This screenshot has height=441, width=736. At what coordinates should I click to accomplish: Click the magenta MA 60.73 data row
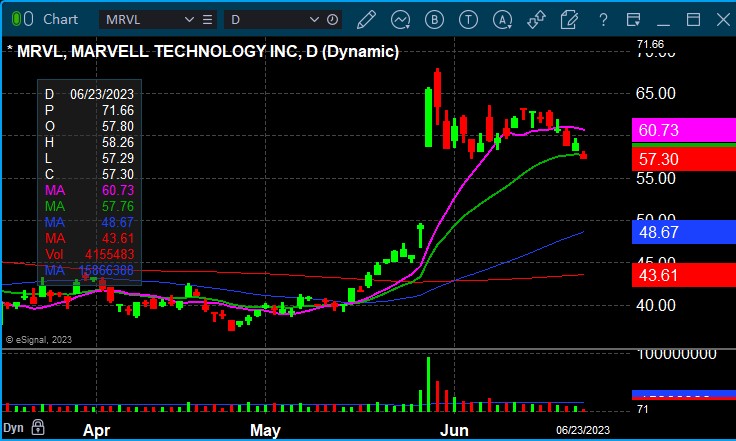coord(89,190)
